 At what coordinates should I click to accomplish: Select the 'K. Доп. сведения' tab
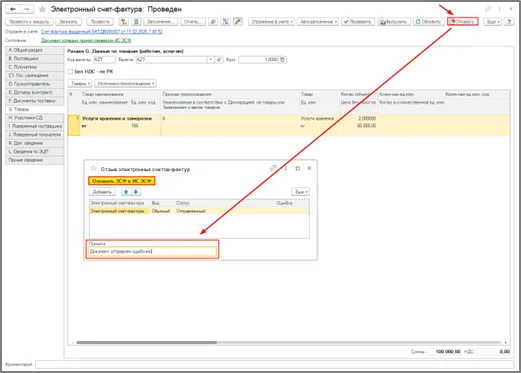35,143
